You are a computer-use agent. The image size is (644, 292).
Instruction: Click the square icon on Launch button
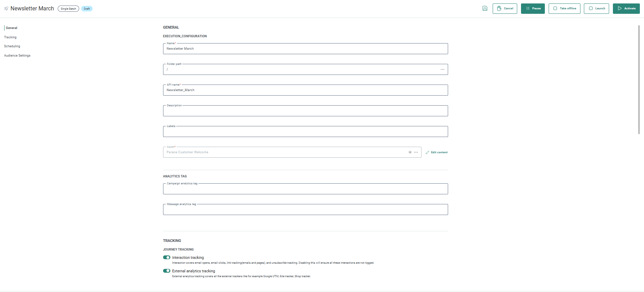590,9
